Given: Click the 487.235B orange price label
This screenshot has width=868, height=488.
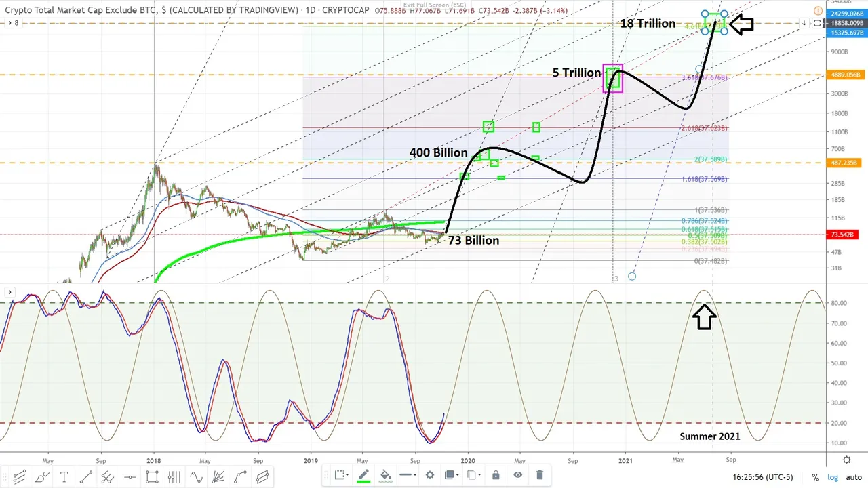Looking at the screenshot, I should point(844,163).
